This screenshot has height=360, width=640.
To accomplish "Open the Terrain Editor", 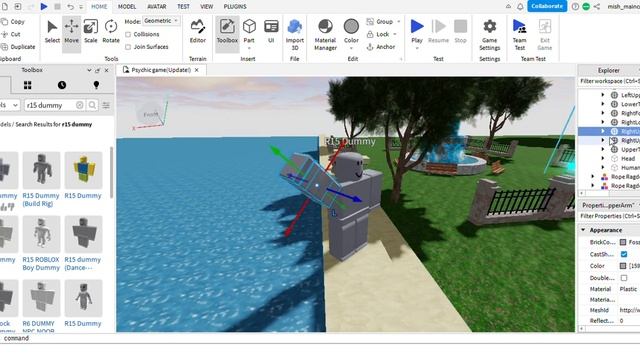I will point(198,31).
